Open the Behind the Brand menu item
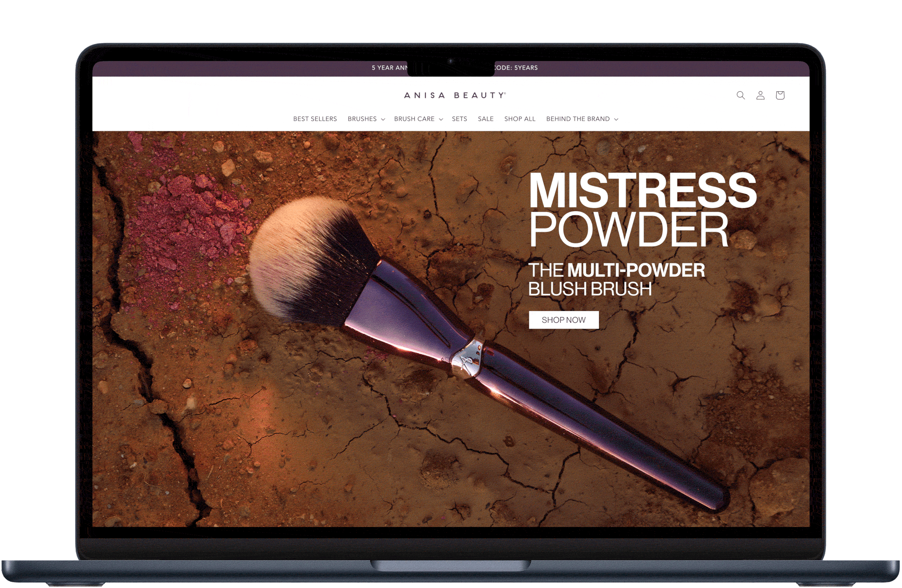Image resolution: width=902 pixels, height=588 pixels. [578, 119]
